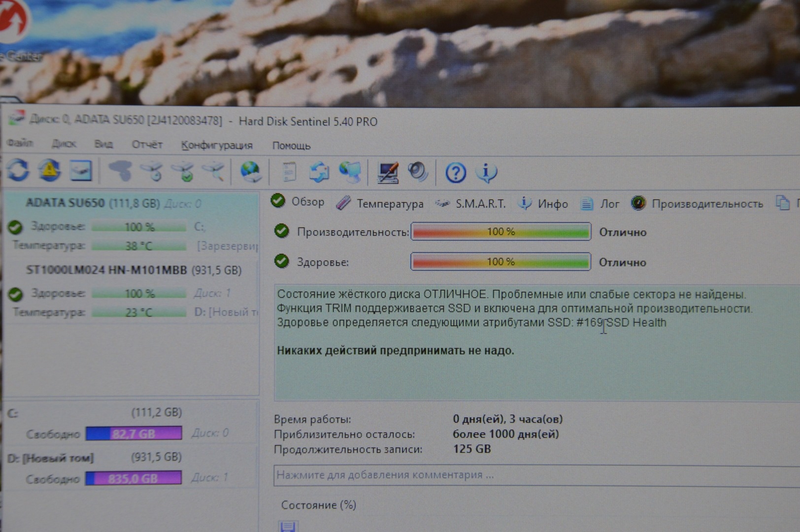Click the disk with green checkmark toolbar icon

(x=184, y=172)
